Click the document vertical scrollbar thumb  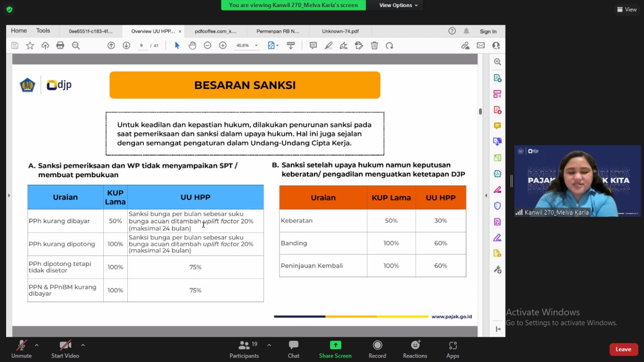(x=480, y=111)
